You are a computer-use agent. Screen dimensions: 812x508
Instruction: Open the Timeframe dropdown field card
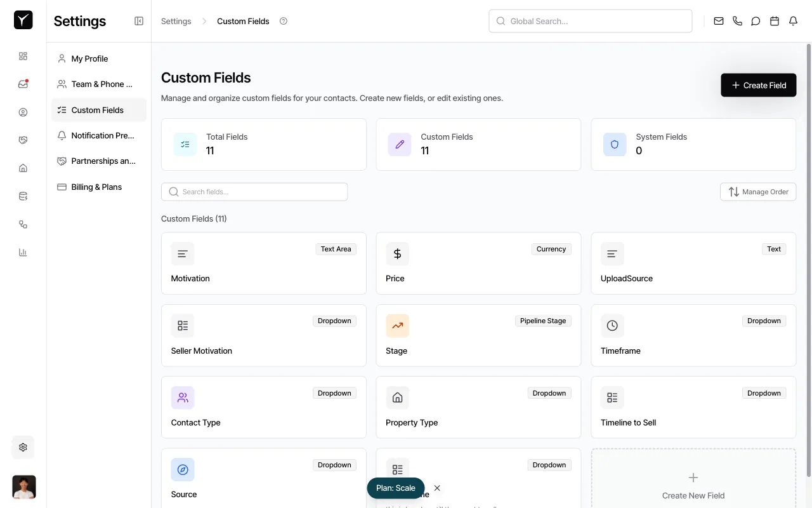[x=693, y=335]
